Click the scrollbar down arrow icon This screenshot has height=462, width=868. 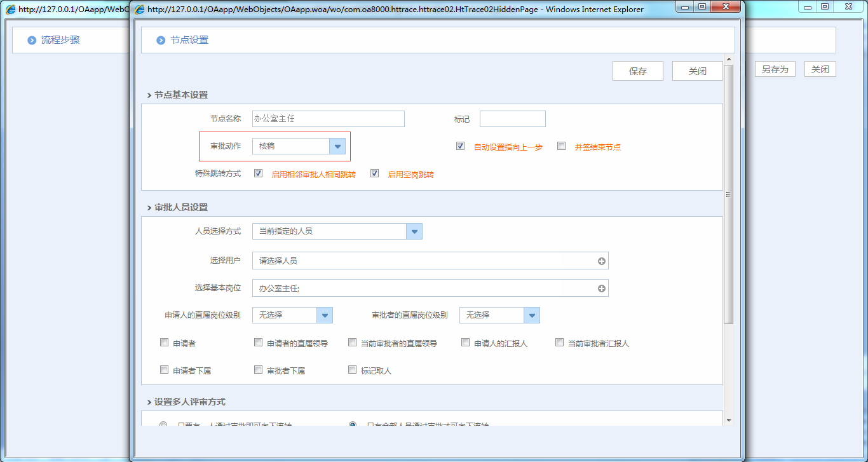coord(728,421)
